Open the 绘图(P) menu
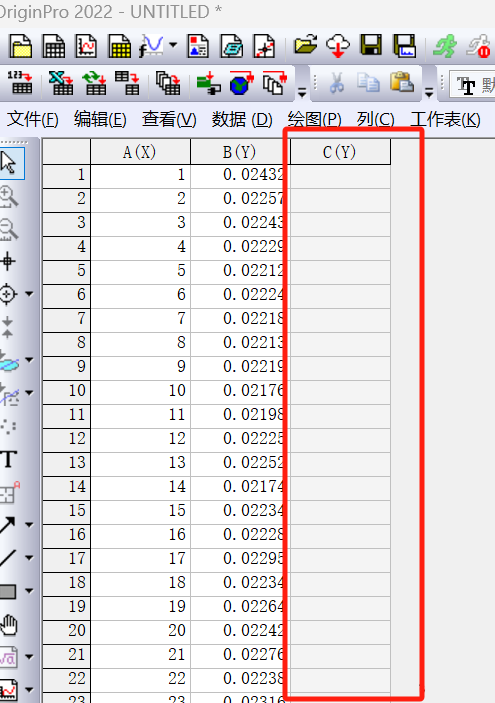Image resolution: width=495 pixels, height=703 pixels. 314,120
